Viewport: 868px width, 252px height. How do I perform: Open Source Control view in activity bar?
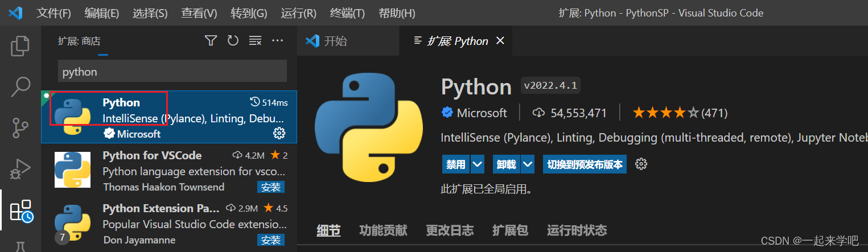click(x=20, y=129)
